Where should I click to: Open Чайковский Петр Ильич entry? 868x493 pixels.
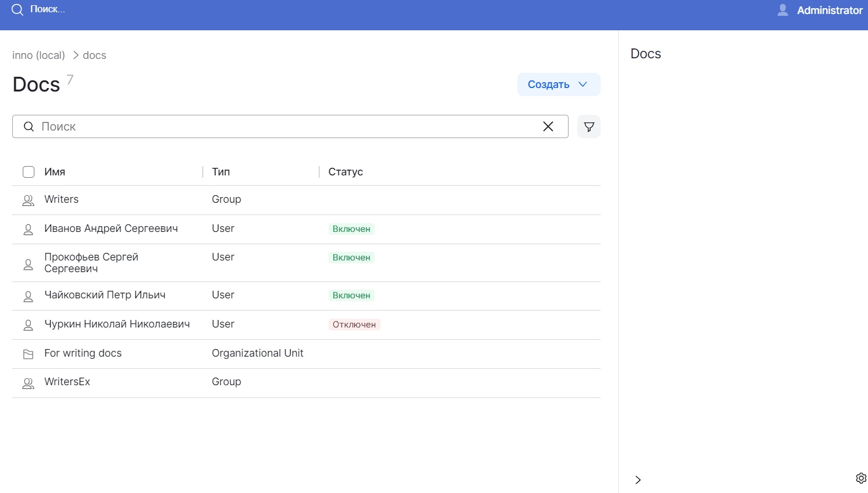point(105,295)
